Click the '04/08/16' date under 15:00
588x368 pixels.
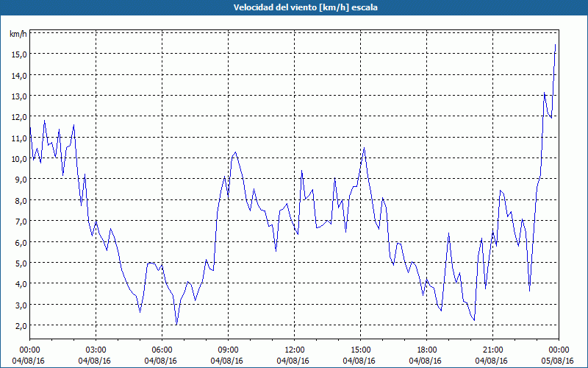359,361
